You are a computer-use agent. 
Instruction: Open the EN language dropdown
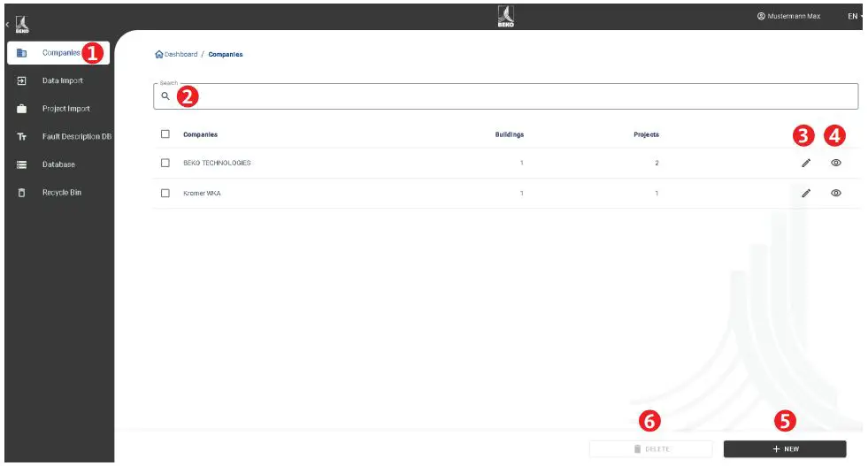[854, 16]
